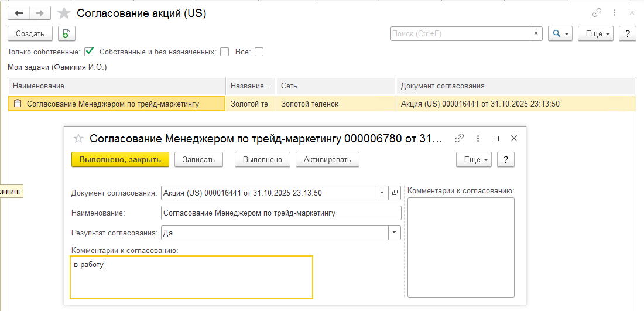This screenshot has height=311, width=644.
Task: Click the forward navigation arrow
Action: (40, 13)
